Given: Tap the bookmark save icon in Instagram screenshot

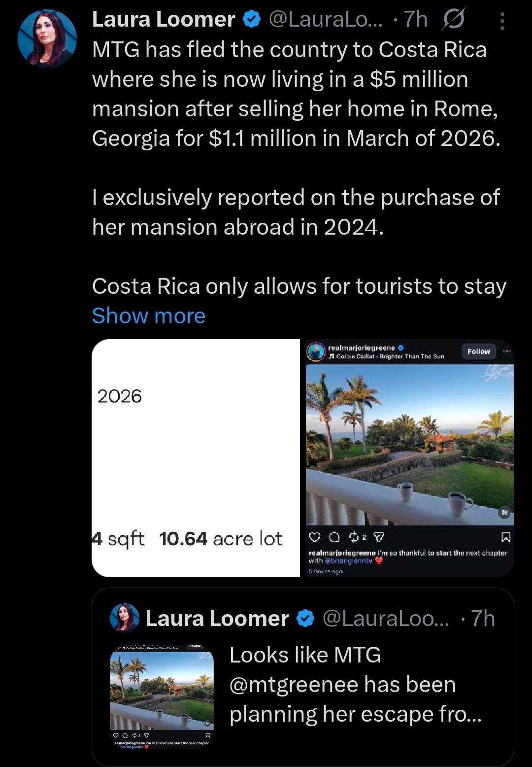Looking at the screenshot, I should pos(505,537).
